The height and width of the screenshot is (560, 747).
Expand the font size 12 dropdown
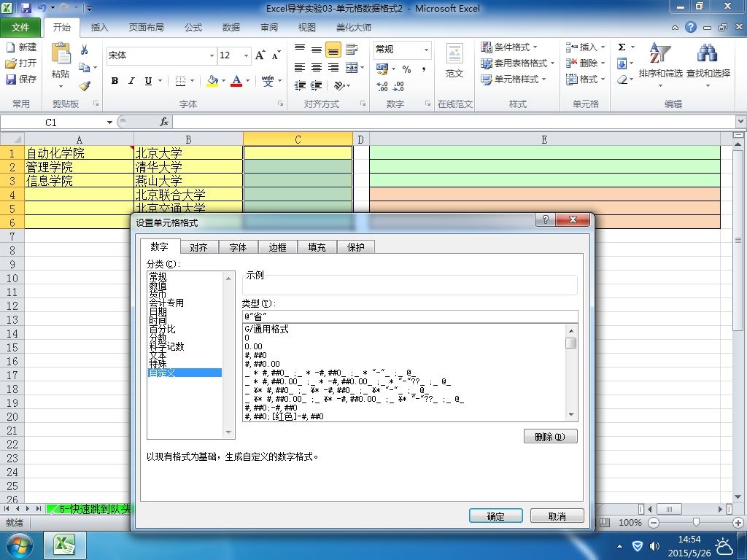(246, 55)
